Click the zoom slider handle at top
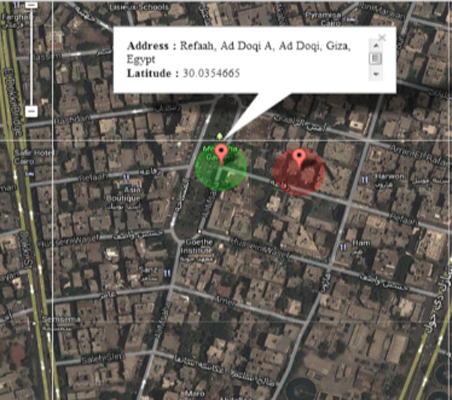This screenshot has width=452, height=400. (31, 5)
